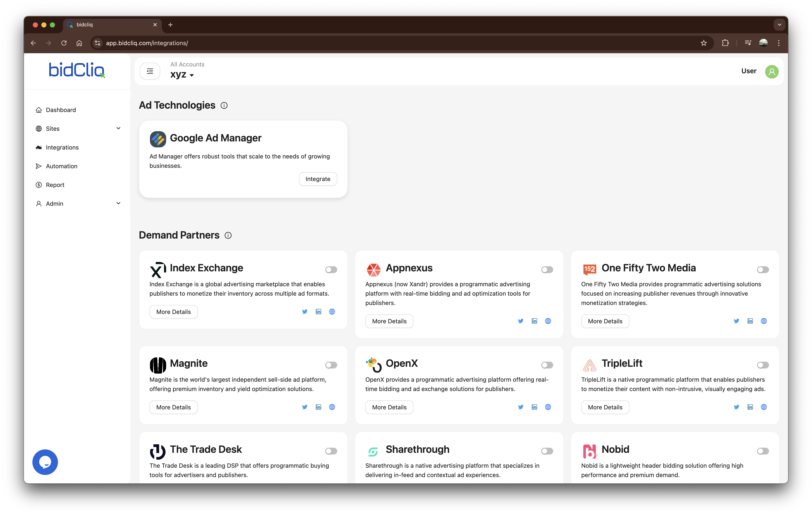Open OpenX website globe icon
812x515 pixels.
click(548, 407)
